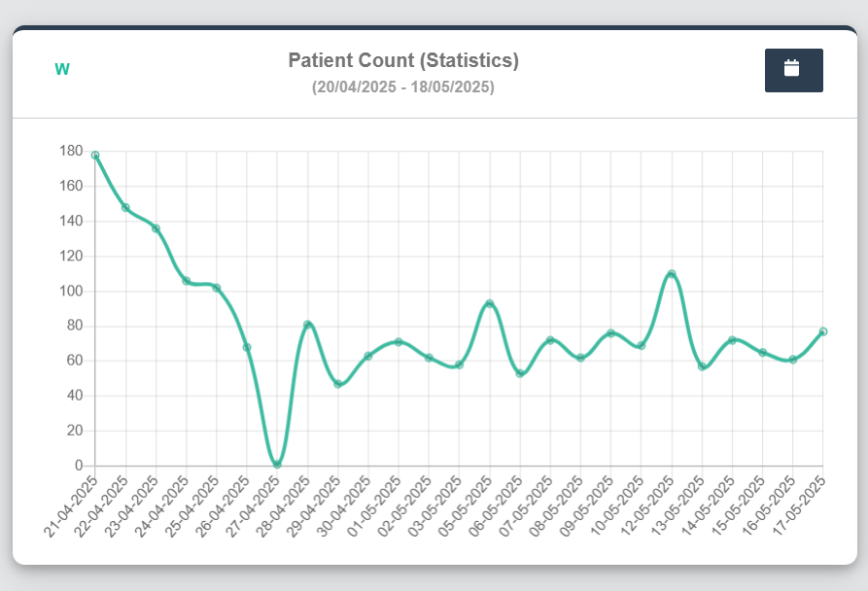Image resolution: width=868 pixels, height=591 pixels.
Task: Click the zero-value point at 27-04-2025
Action: pos(277,465)
